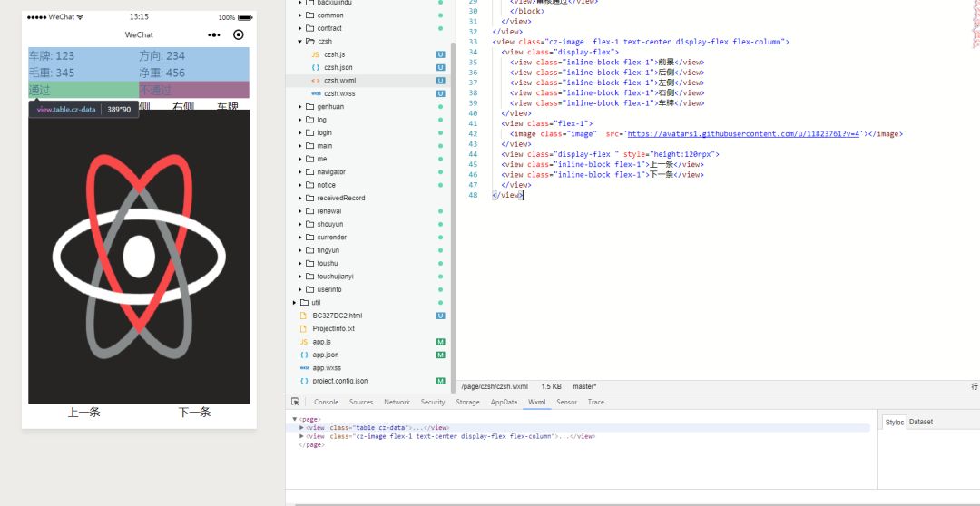980x506 pixels.
Task: Click the file icon of BC327DC2.html
Action: point(304,316)
